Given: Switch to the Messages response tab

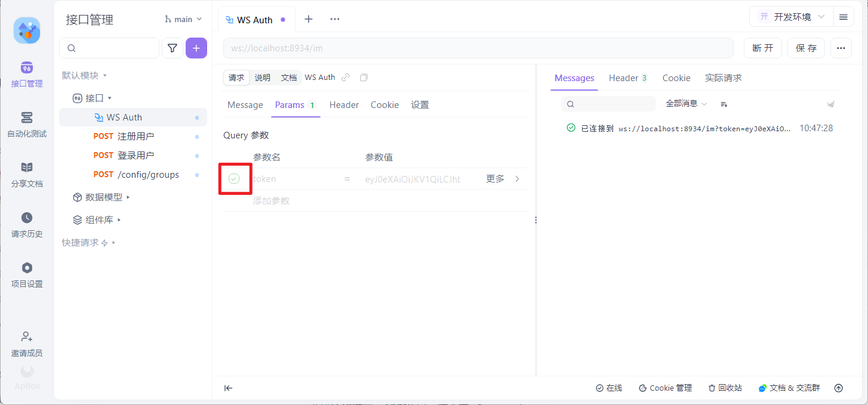Looking at the screenshot, I should (574, 78).
